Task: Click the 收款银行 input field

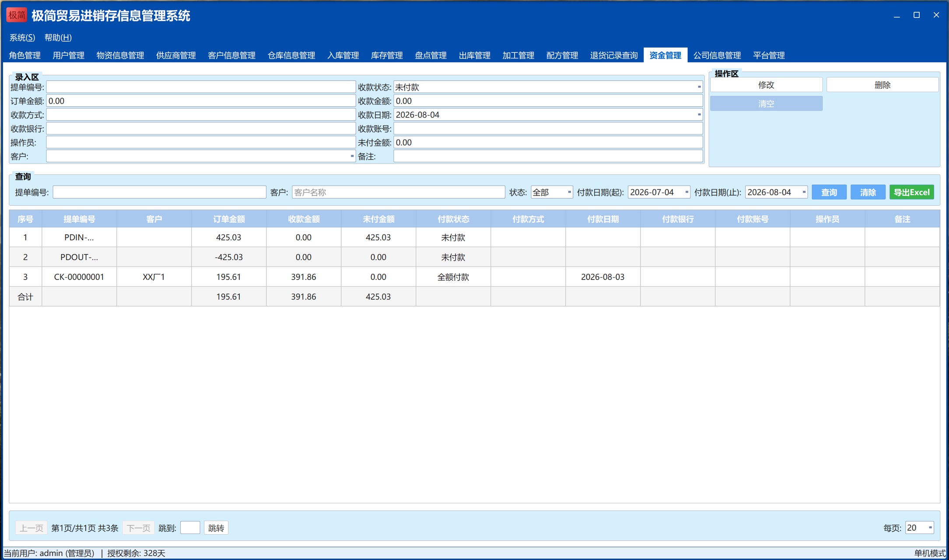Action: coord(201,129)
